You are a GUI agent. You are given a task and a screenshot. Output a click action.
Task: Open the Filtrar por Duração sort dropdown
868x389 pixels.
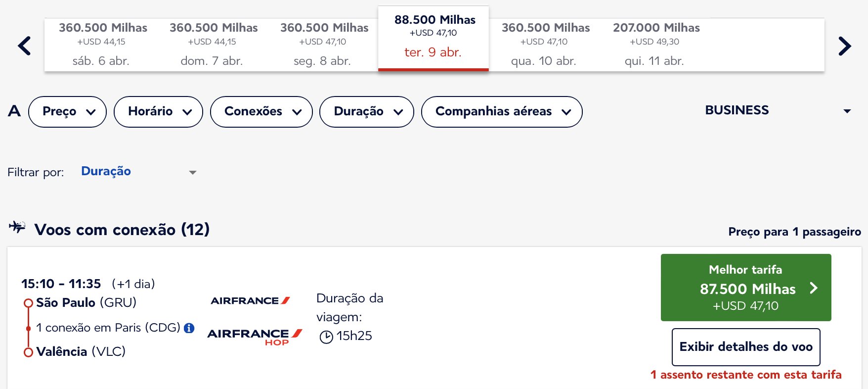pos(139,172)
